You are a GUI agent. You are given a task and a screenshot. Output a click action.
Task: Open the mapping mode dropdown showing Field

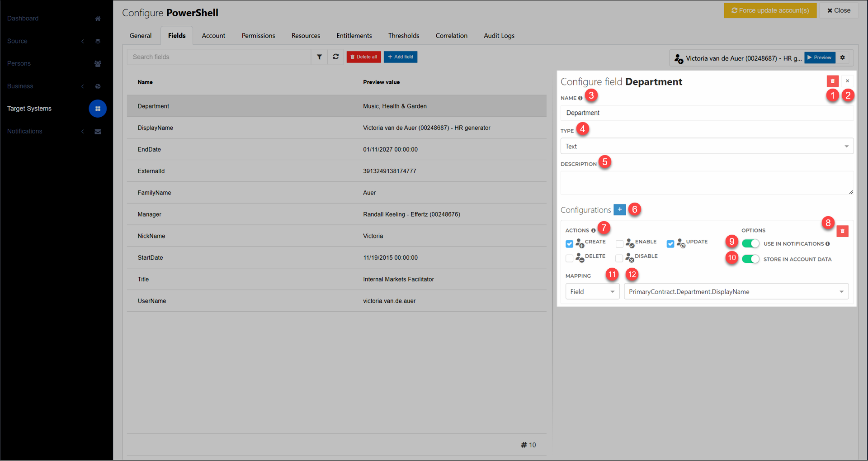592,291
